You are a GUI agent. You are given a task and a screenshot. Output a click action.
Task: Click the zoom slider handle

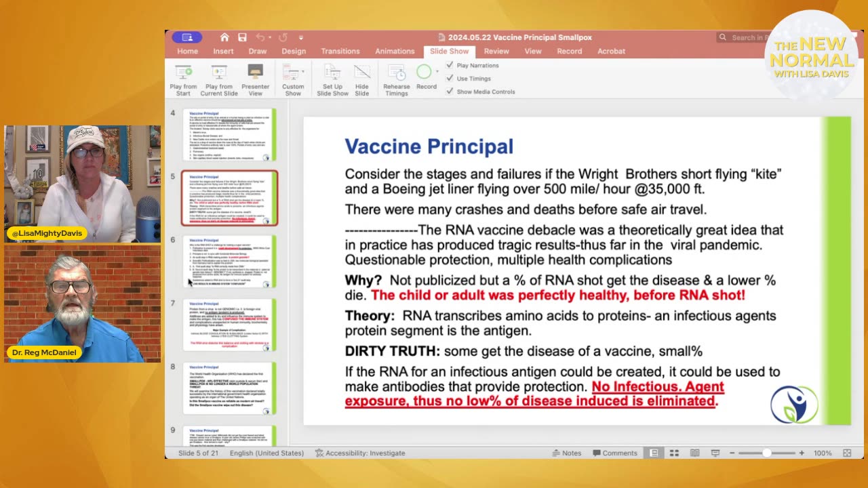(x=767, y=453)
